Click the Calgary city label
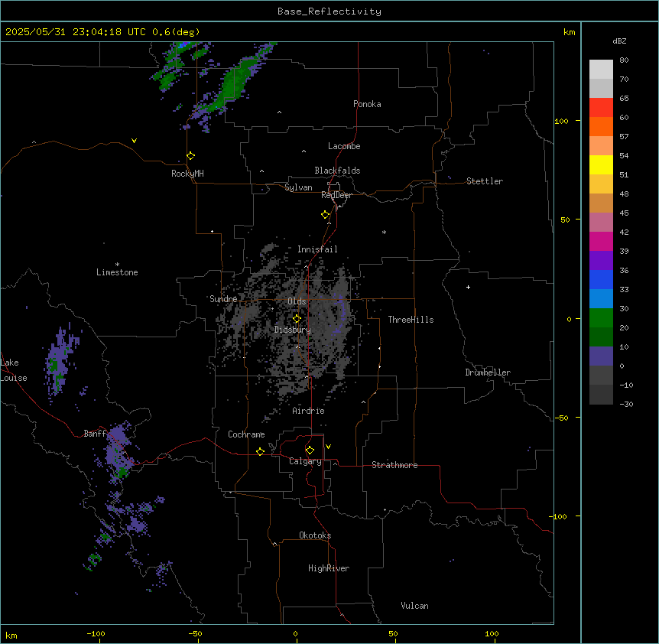Viewport: 659px width, 644px height. [x=305, y=461]
